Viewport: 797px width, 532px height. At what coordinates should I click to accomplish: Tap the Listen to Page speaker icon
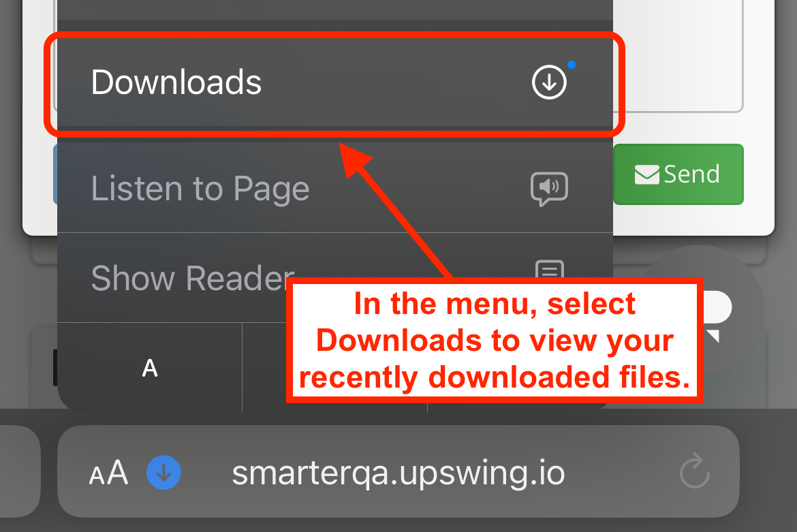[x=549, y=189]
